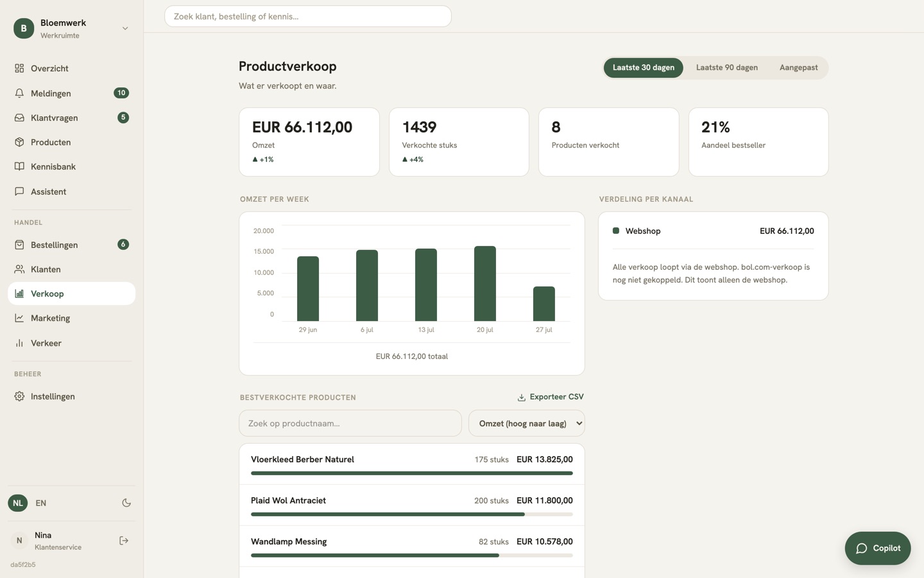Click the Verkoop chart icon
Screen dimensions: 924x578
(19, 293)
